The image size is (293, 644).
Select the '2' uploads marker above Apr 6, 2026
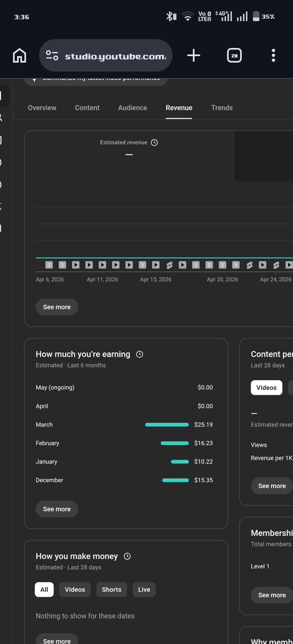click(49, 265)
